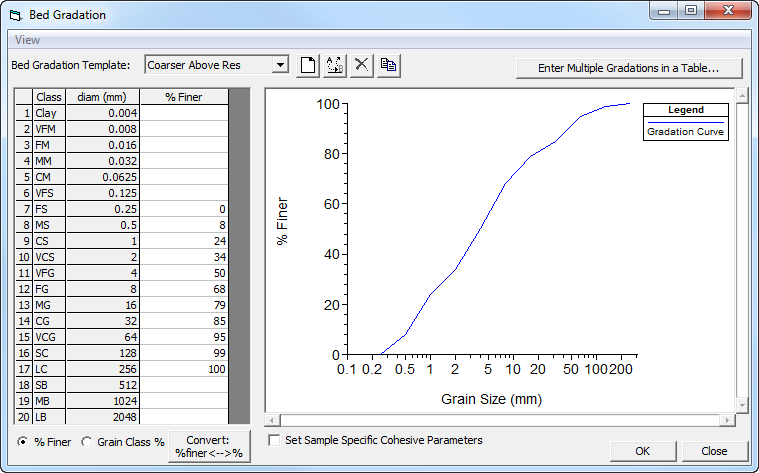Open the View menu

coord(27,40)
